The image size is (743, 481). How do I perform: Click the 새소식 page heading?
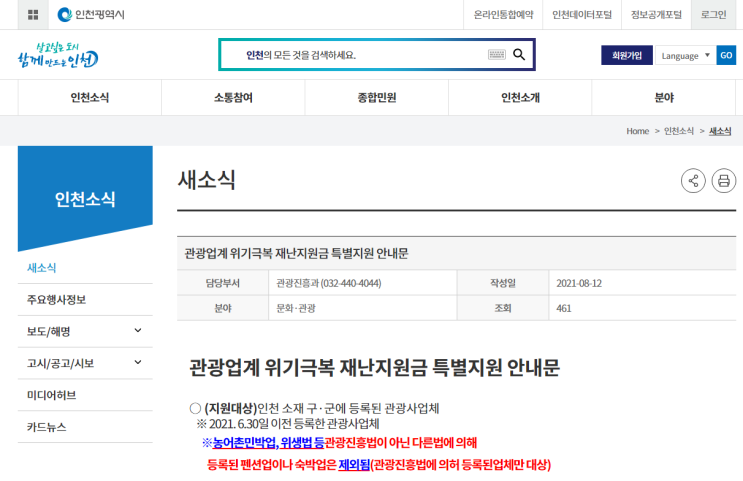207,180
